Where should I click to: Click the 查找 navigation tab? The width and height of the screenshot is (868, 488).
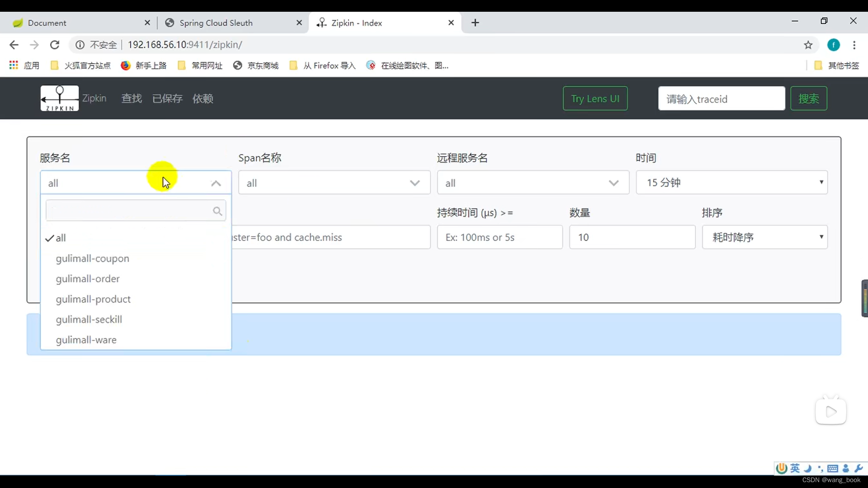pos(131,99)
